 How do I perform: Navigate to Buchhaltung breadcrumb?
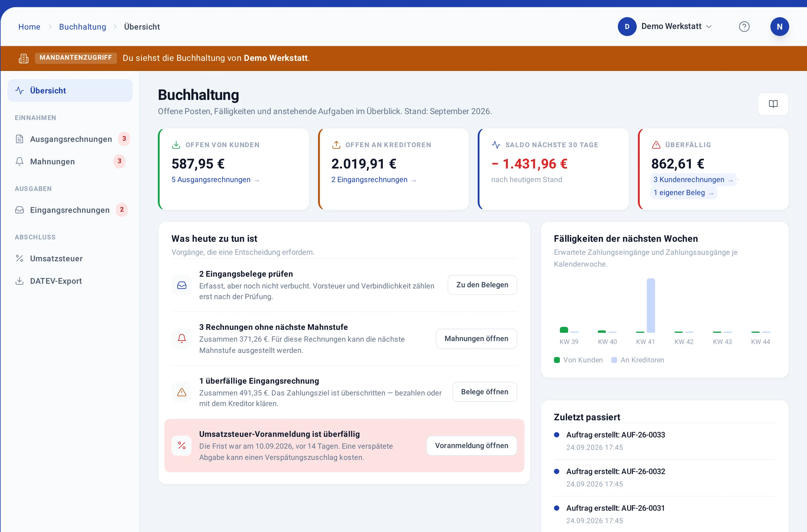click(x=83, y=26)
